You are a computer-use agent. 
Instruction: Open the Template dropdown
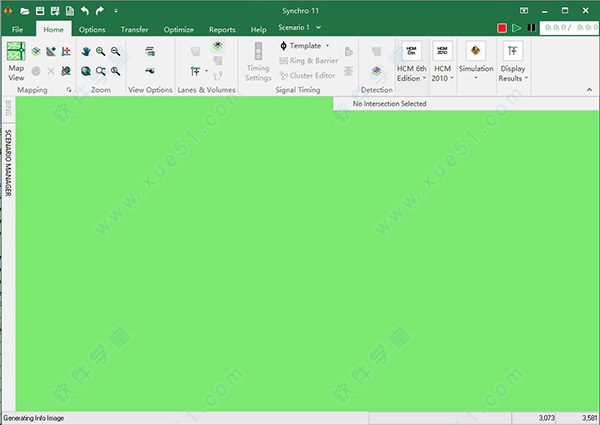[328, 46]
